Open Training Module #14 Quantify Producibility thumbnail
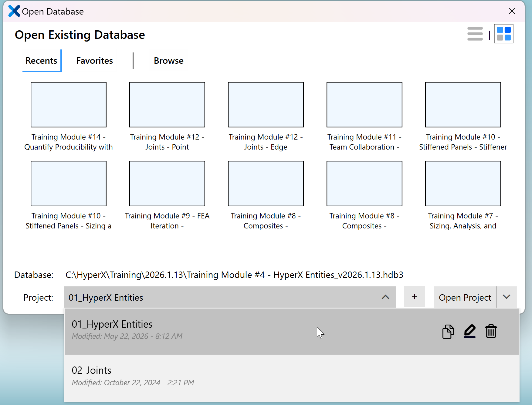532x405 pixels. pyautogui.click(x=69, y=105)
